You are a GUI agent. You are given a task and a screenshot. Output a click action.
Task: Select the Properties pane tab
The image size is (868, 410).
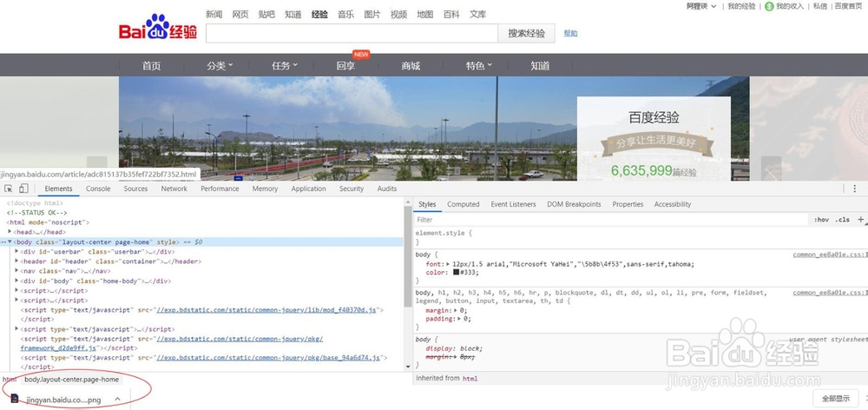tap(628, 204)
